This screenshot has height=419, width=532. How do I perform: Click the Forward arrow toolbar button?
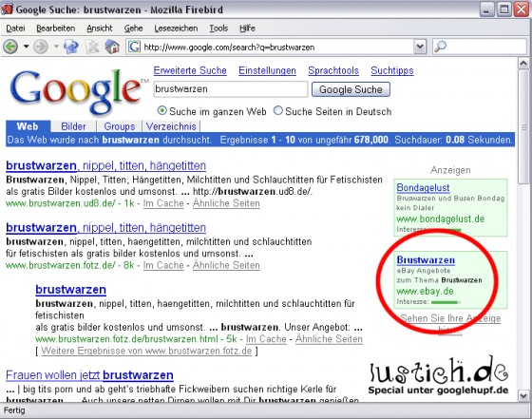coord(40,47)
